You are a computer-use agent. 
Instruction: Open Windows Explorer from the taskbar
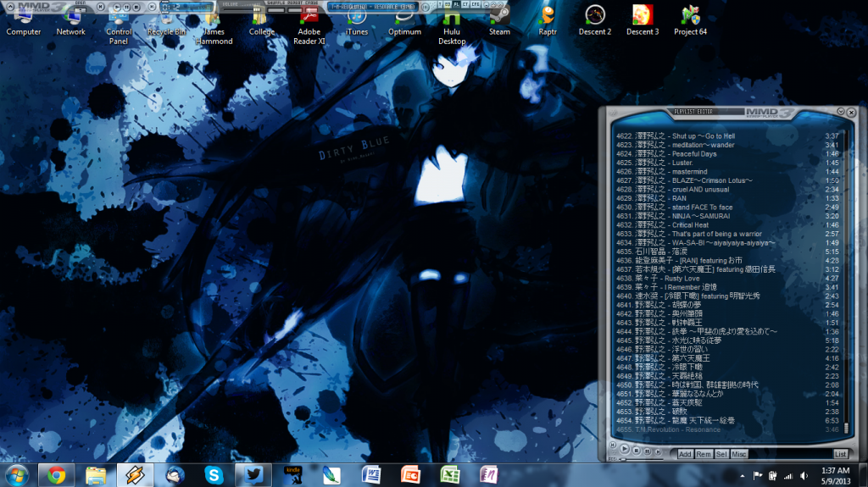tap(96, 475)
